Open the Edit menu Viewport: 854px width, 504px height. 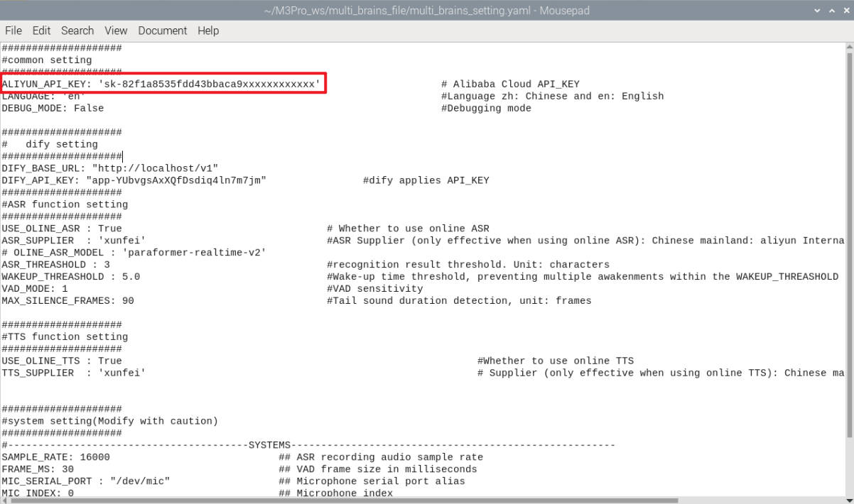click(x=41, y=31)
